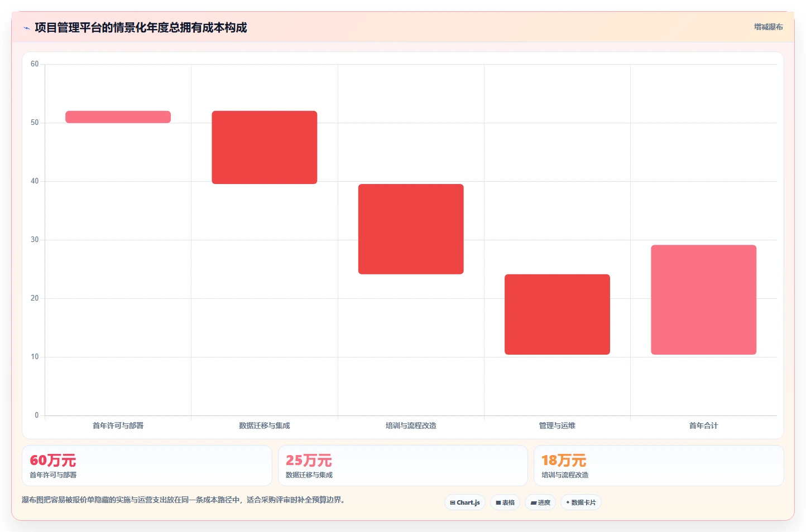Click the x-axis label 管理与运维
806x532 pixels.
click(557, 425)
